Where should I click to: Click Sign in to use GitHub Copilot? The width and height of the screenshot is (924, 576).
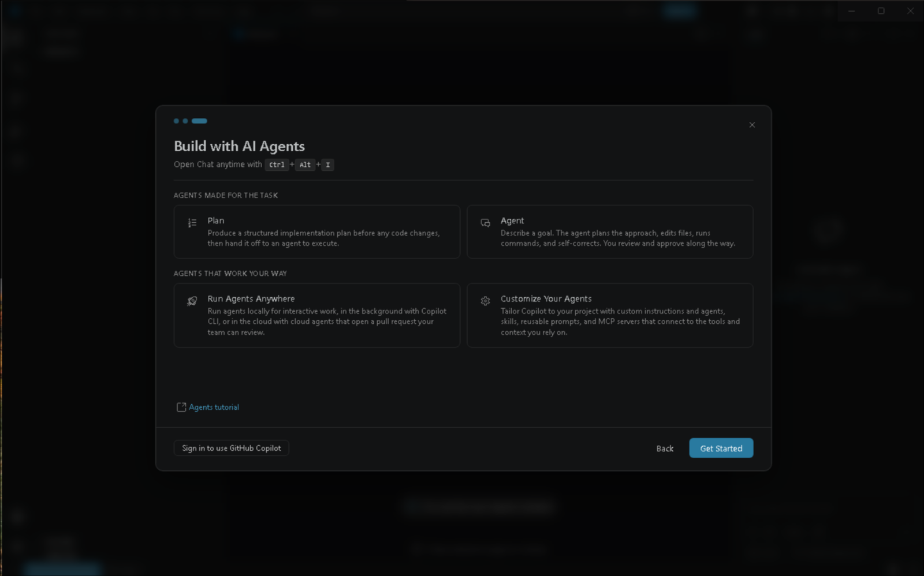(232, 448)
